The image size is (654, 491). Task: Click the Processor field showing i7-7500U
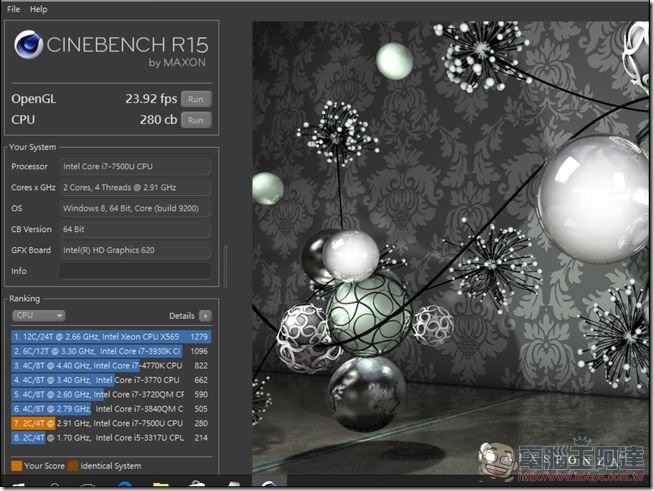point(135,166)
